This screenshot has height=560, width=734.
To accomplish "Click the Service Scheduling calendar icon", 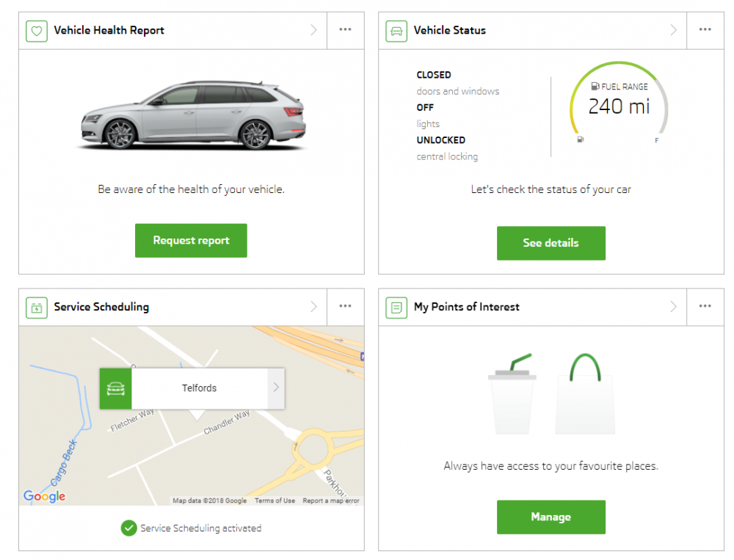I will [37, 308].
